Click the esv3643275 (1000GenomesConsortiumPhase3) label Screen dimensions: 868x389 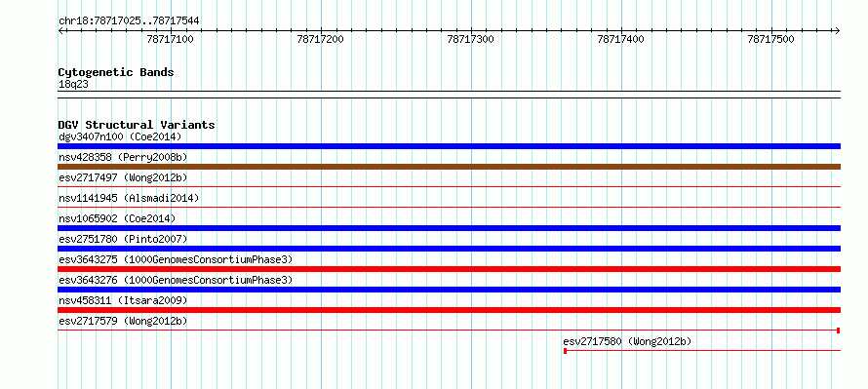coord(176,259)
